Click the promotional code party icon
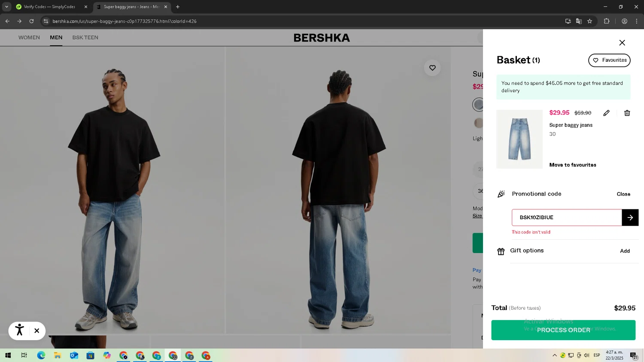 [501, 194]
